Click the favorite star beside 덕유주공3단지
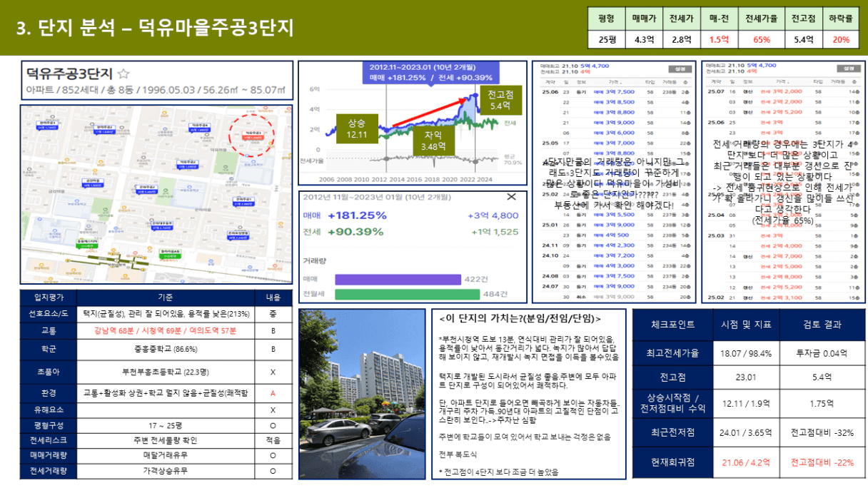868x488 pixels. pyautogui.click(x=123, y=73)
